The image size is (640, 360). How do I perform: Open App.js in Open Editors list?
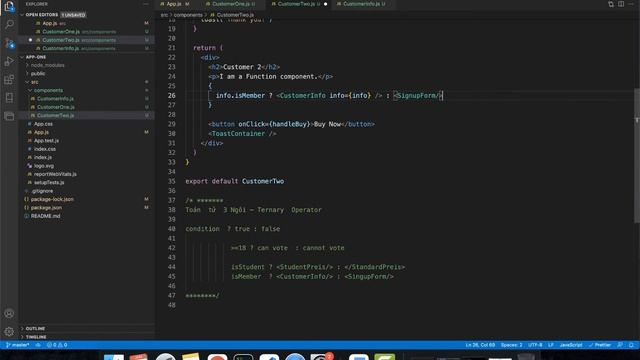tap(49, 23)
